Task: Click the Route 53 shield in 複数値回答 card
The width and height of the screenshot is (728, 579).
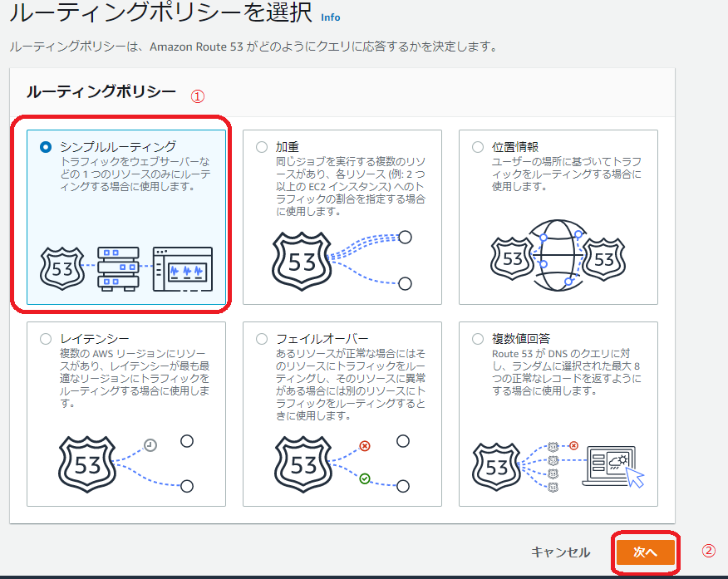Action: coord(496,467)
